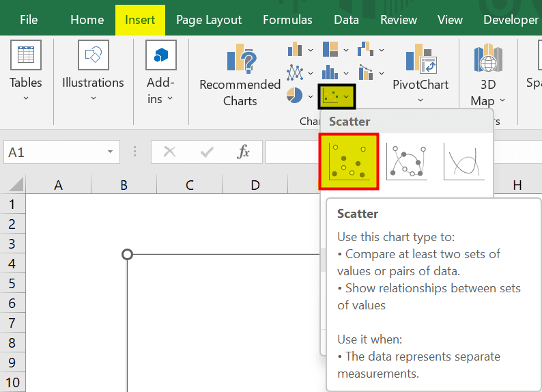Click the 3D Map globe icon

(488, 58)
